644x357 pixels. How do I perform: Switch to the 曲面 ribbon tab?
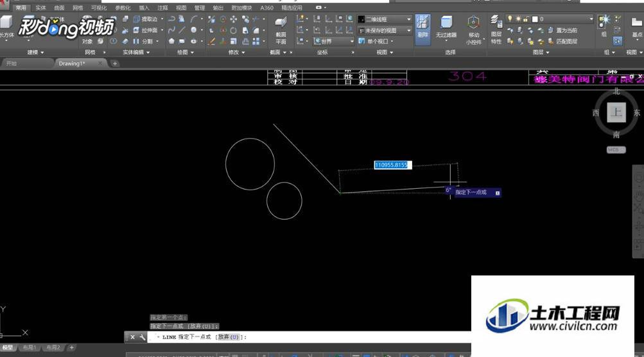pos(59,8)
